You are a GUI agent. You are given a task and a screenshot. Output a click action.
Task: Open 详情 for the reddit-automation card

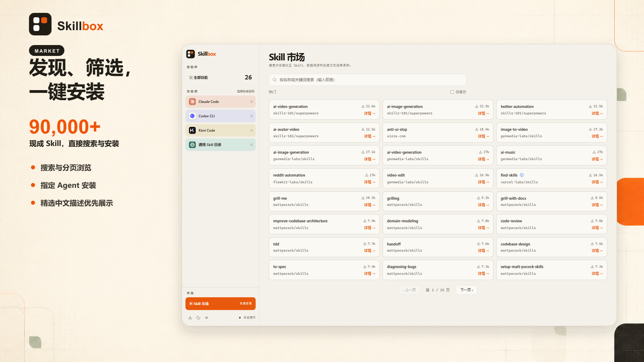[369, 182]
